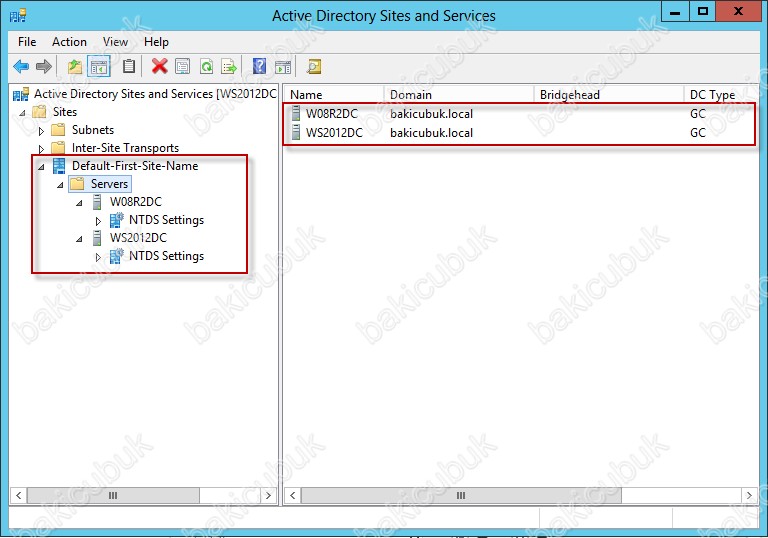Click GC type cell of WS2012DC
The image size is (768, 538).
point(697,132)
